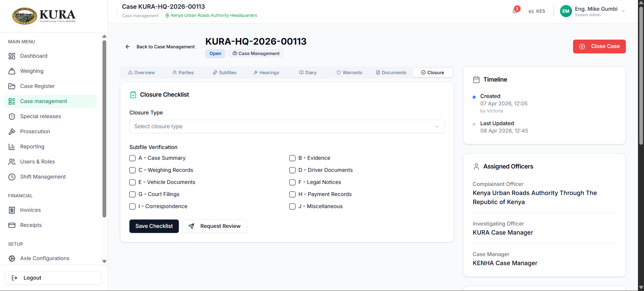The width and height of the screenshot is (644, 291).
Task: Check F - Legal Notices checkbox
Action: pyautogui.click(x=292, y=182)
